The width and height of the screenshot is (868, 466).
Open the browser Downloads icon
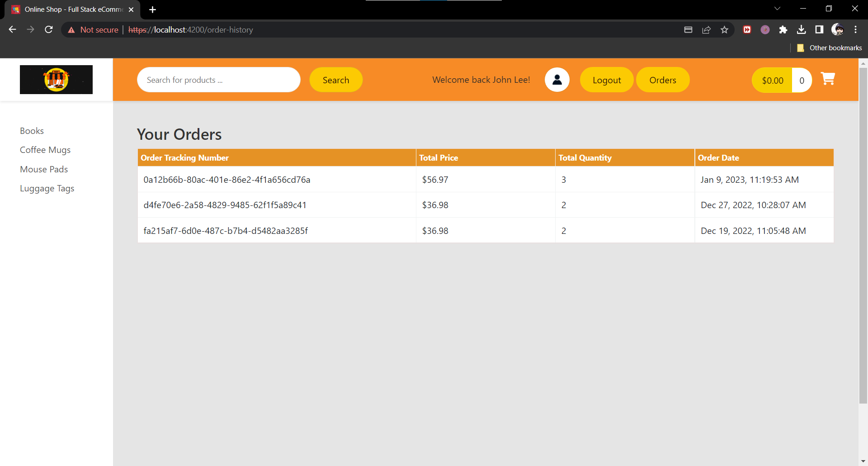802,29
